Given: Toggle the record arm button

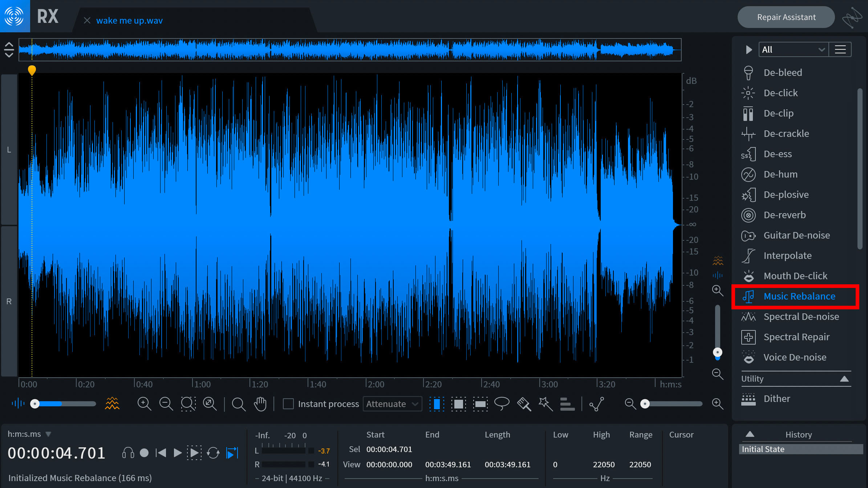Looking at the screenshot, I should (x=144, y=453).
